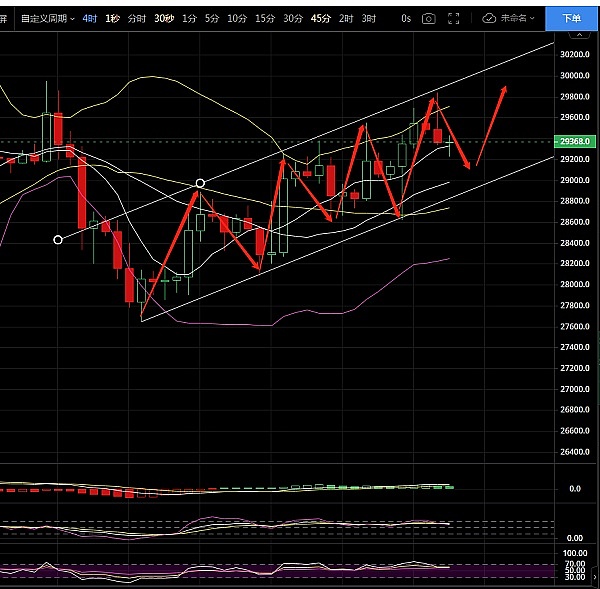Click the 26400.0 price axis label
This screenshot has width=600, height=589.
pos(575,452)
